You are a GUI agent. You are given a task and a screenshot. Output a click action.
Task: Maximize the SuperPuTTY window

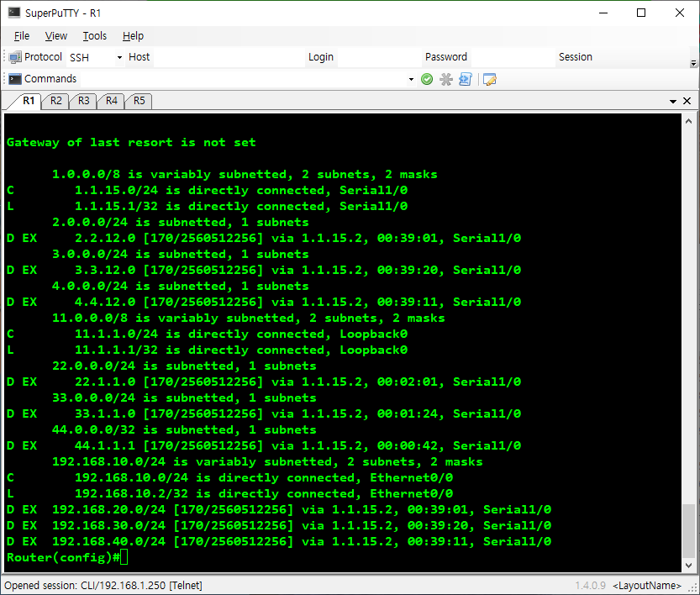(x=641, y=13)
